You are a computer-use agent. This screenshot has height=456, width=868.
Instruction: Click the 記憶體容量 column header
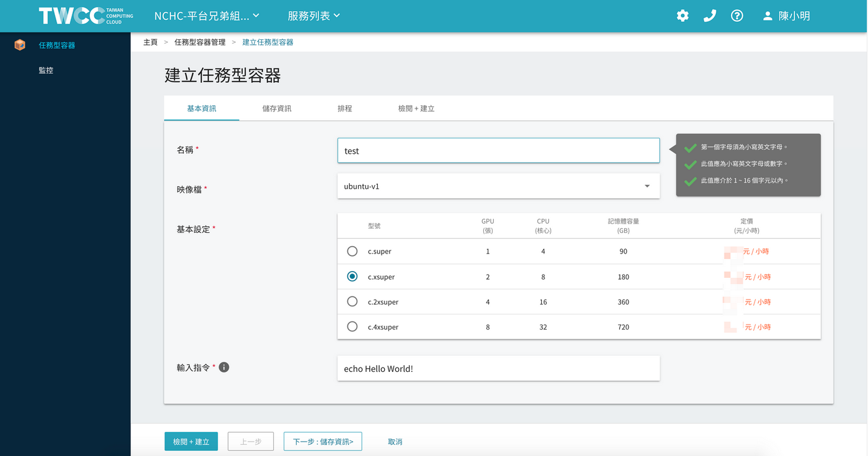[x=624, y=226]
